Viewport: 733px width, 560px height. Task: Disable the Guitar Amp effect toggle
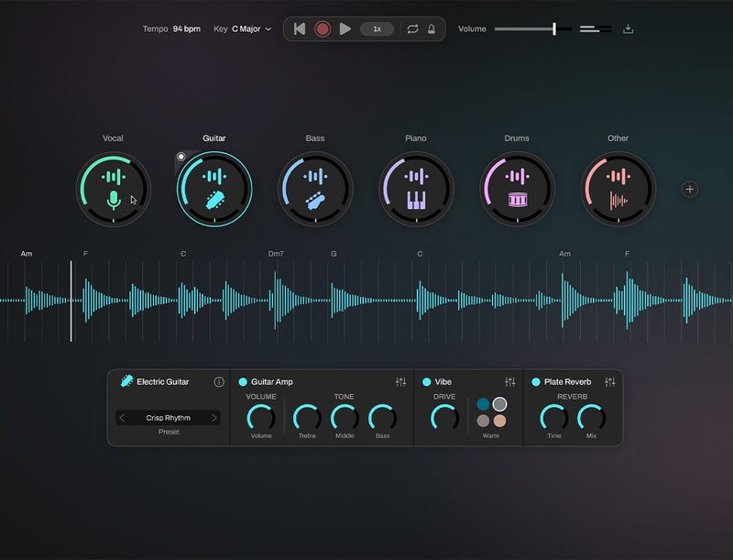pyautogui.click(x=243, y=382)
